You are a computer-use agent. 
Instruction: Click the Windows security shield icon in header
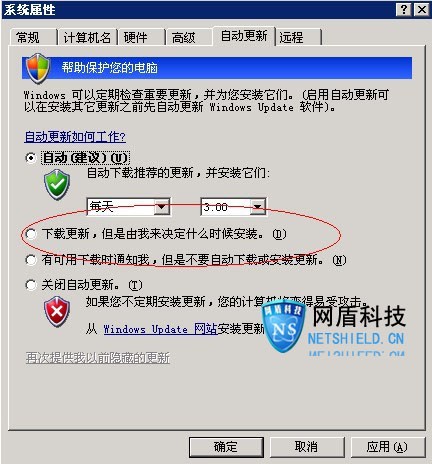coord(38,68)
